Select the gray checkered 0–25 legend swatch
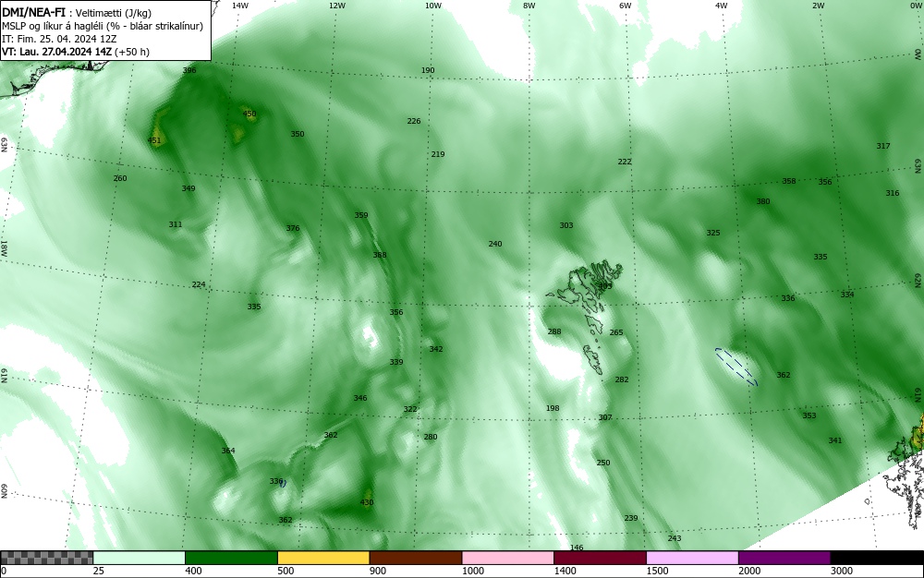924x578 pixels. point(46,558)
